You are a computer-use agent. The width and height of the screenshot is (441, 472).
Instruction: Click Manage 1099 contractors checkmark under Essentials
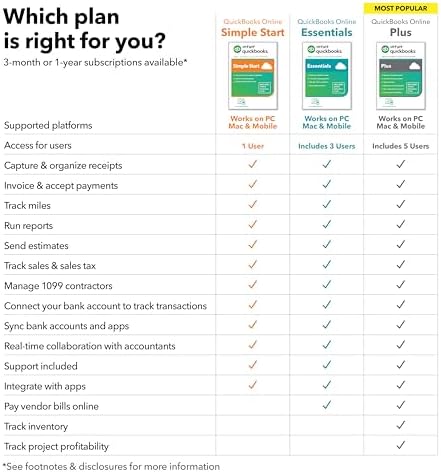327,284
